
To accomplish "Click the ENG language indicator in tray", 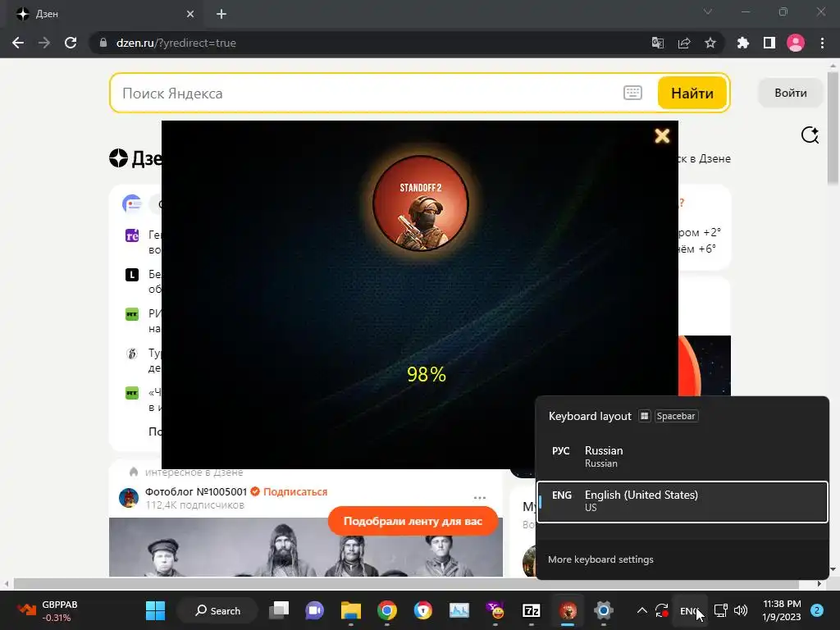I will (x=689, y=610).
